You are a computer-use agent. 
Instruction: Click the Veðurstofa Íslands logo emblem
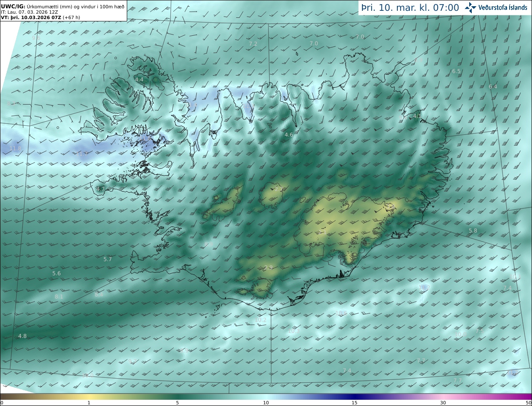point(470,7)
